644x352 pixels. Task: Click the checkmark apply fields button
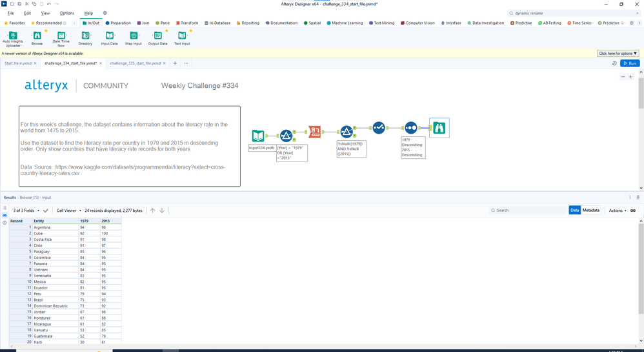click(x=46, y=211)
